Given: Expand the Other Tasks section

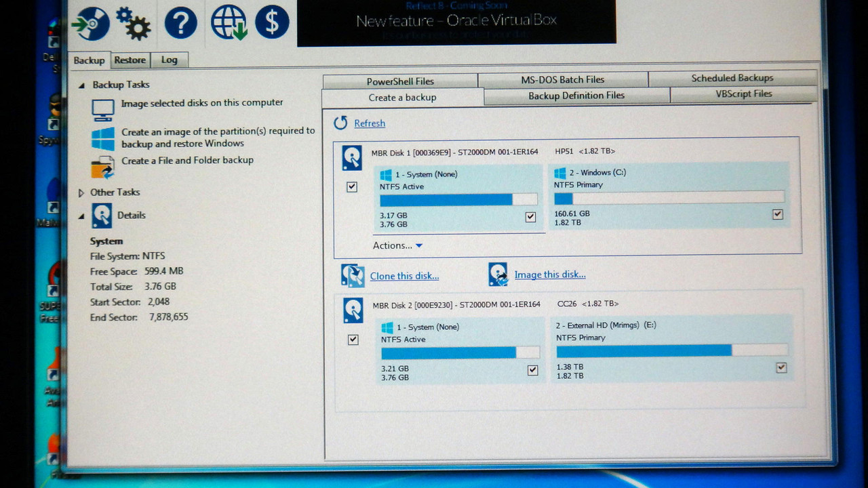Looking at the screenshot, I should point(81,192).
